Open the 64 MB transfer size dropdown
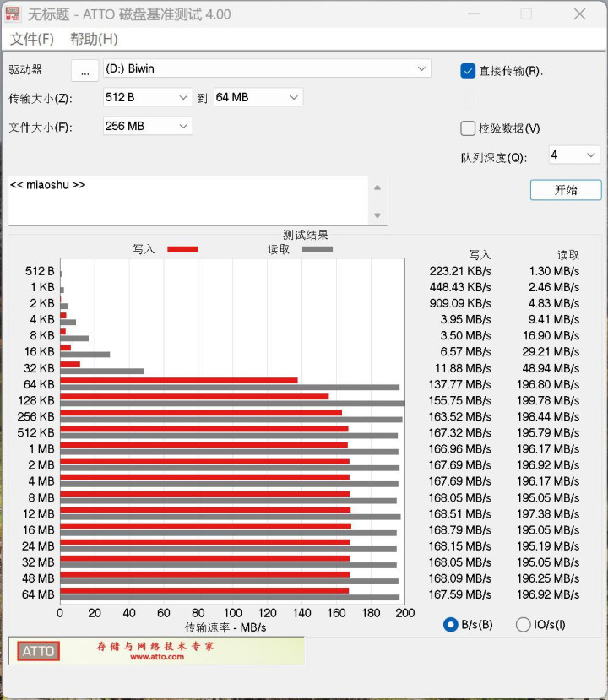 (258, 97)
